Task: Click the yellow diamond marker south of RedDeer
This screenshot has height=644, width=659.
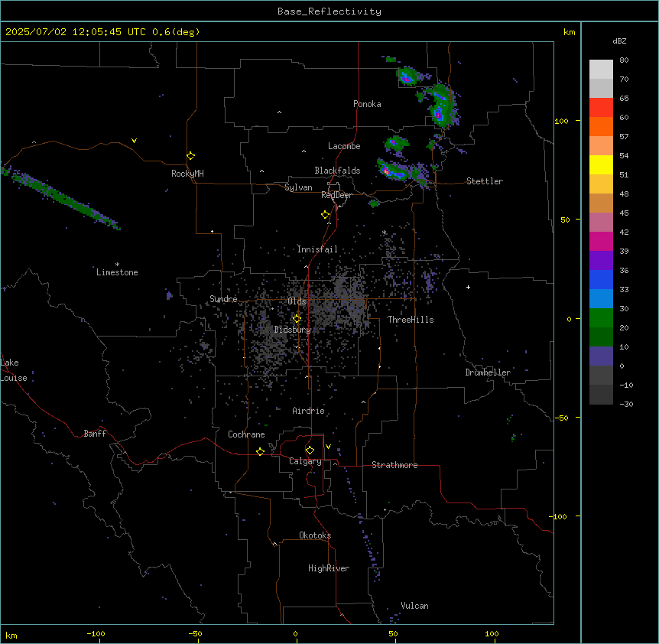Action: click(x=326, y=214)
